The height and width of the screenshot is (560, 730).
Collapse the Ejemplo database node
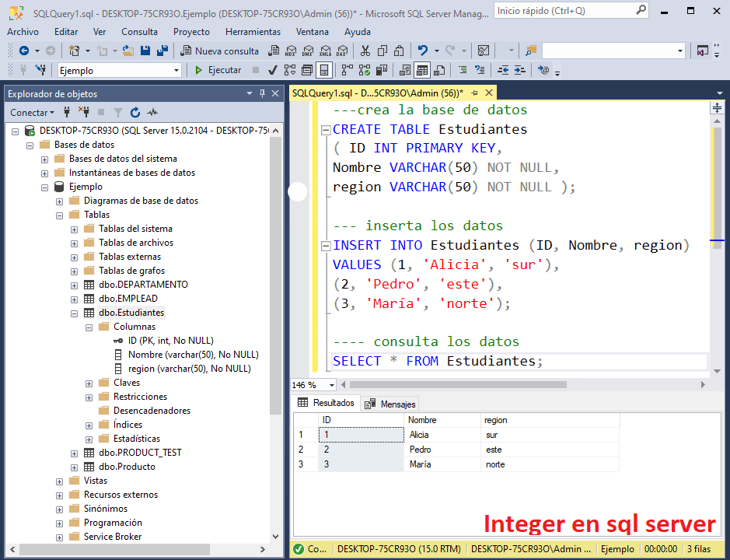44,187
